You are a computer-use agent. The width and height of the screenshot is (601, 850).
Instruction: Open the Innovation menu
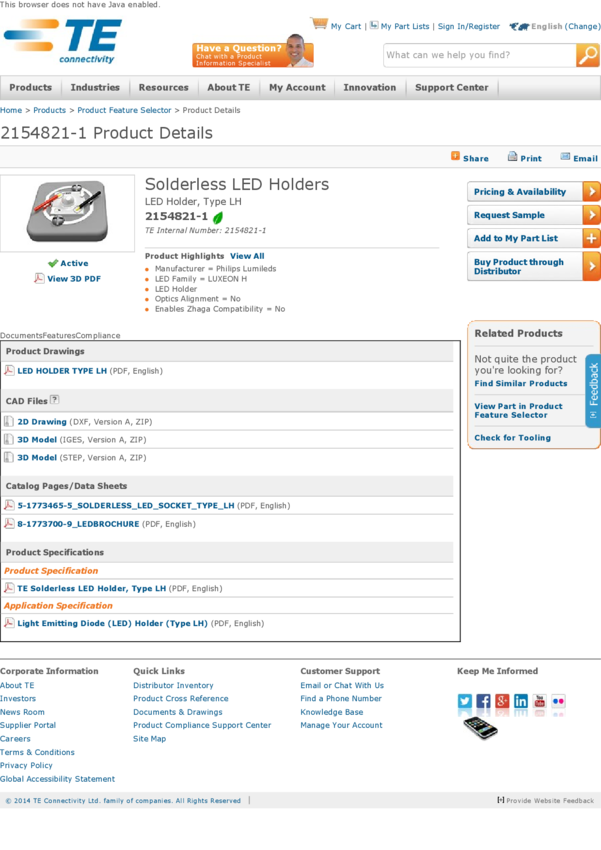(x=370, y=87)
